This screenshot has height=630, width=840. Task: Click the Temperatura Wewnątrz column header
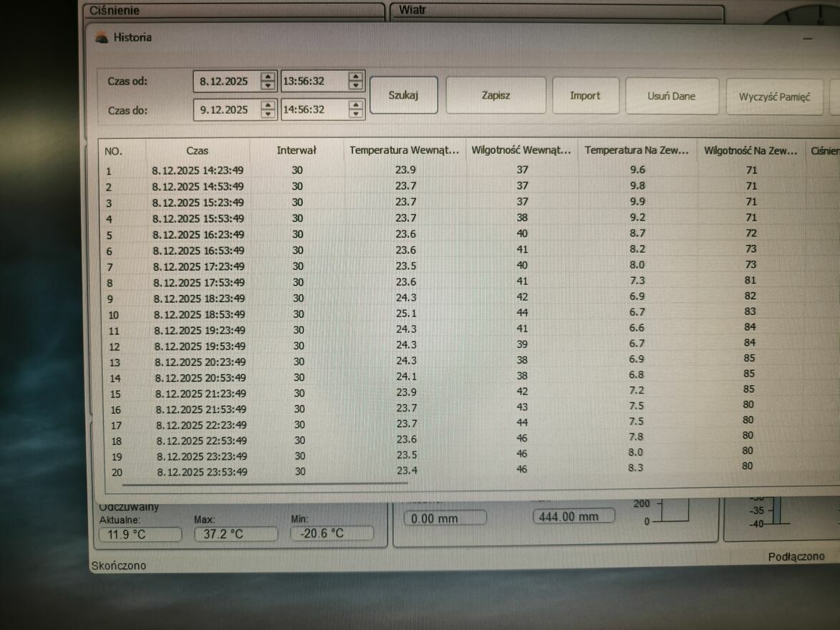point(404,150)
